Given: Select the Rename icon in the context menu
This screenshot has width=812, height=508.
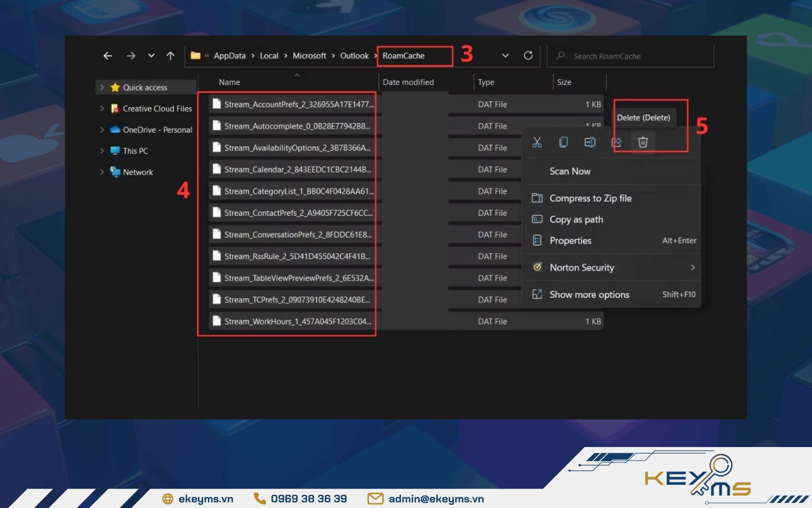Looking at the screenshot, I should (590, 142).
